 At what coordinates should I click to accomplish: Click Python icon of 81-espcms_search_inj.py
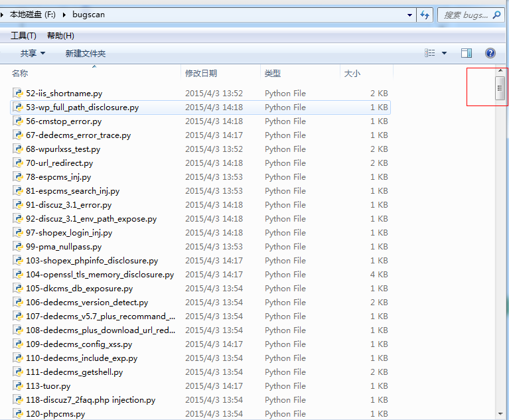[x=18, y=191]
